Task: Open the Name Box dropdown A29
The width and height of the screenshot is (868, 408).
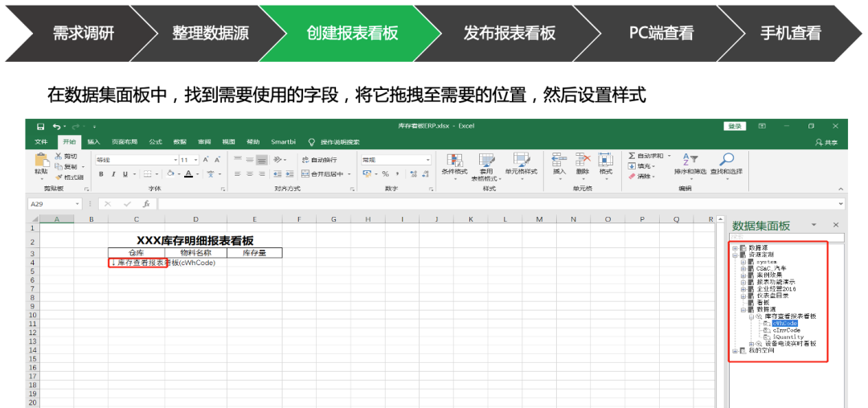Action: (x=77, y=204)
